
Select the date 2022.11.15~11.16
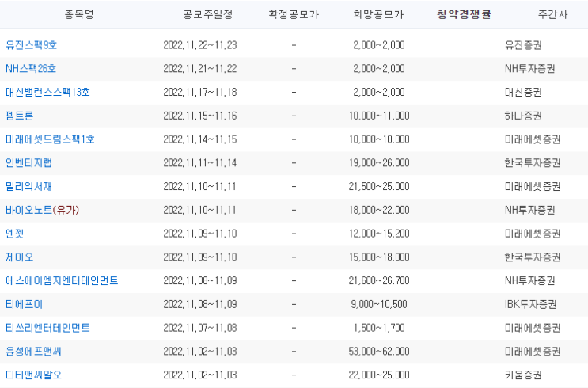click(x=200, y=116)
